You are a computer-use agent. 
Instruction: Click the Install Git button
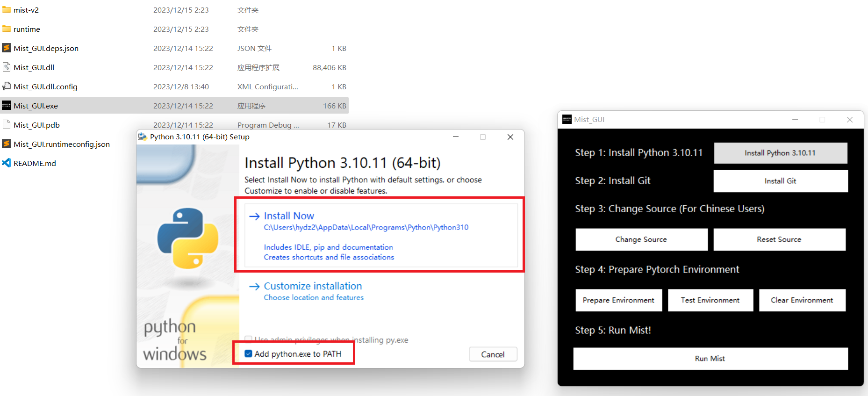tap(781, 181)
